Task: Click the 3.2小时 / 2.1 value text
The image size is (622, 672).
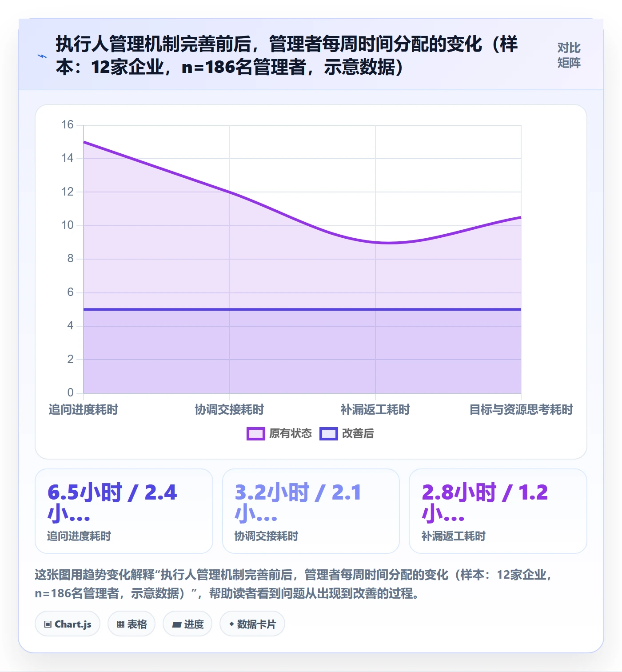Action: point(298,503)
